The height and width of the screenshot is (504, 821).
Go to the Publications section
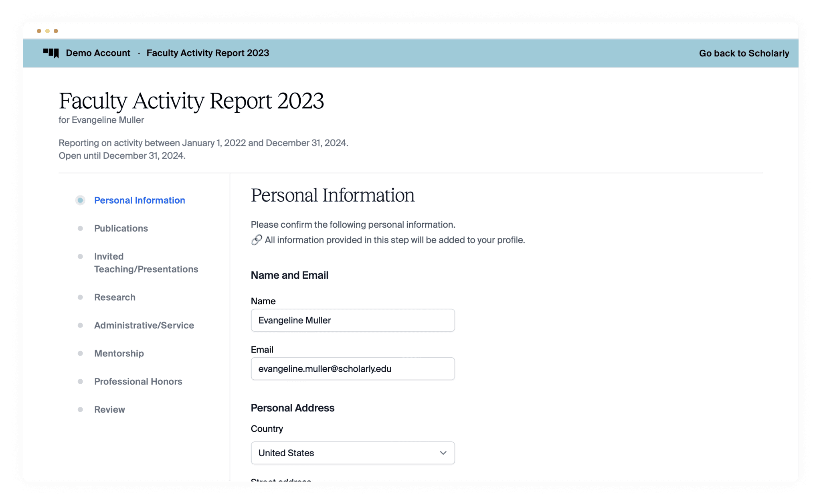121,228
